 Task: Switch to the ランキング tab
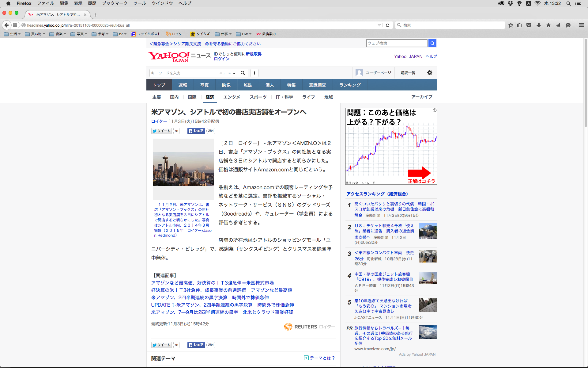[x=350, y=85]
